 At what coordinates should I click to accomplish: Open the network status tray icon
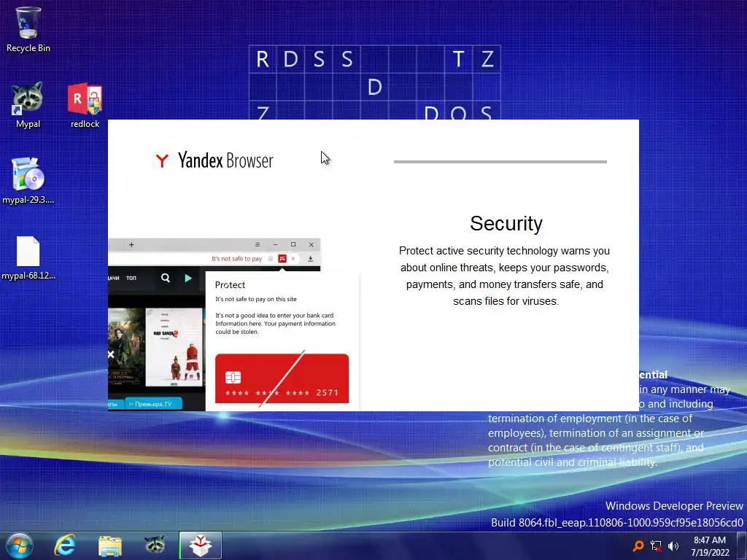pos(656,545)
